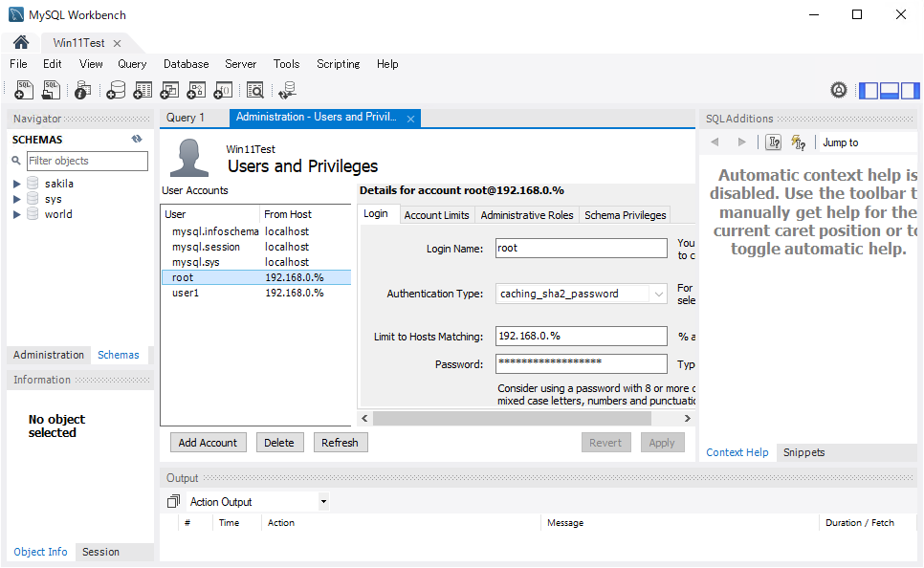The height and width of the screenshot is (568, 924).
Task: Click scroll right arrow in details pane
Action: point(687,418)
